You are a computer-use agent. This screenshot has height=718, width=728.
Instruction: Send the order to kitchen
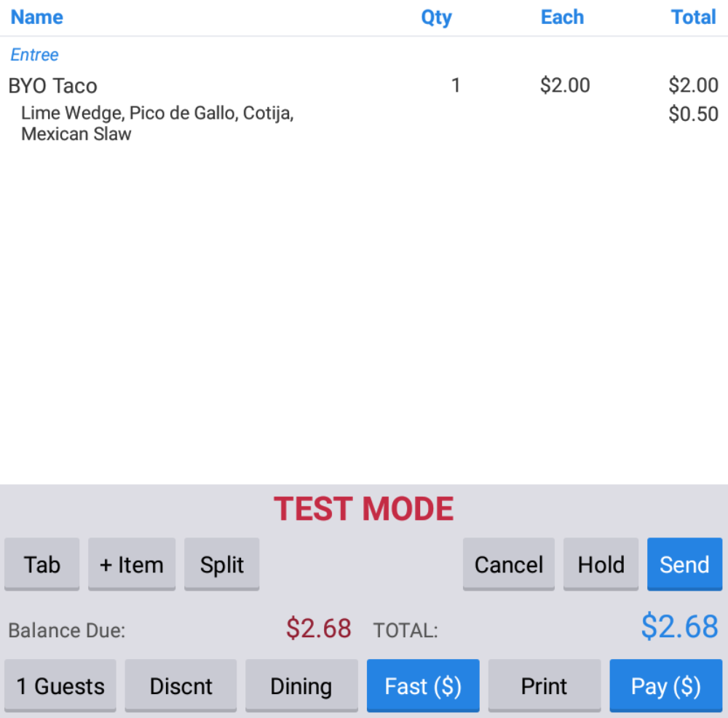tap(684, 564)
